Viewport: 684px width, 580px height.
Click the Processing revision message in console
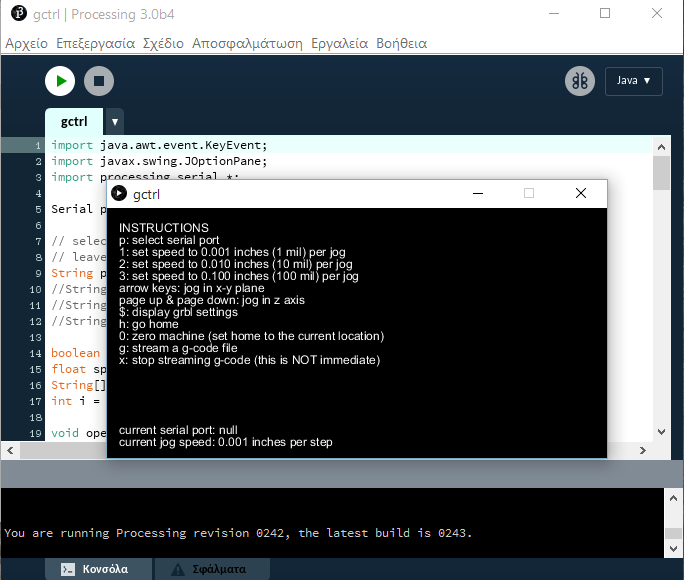point(238,533)
